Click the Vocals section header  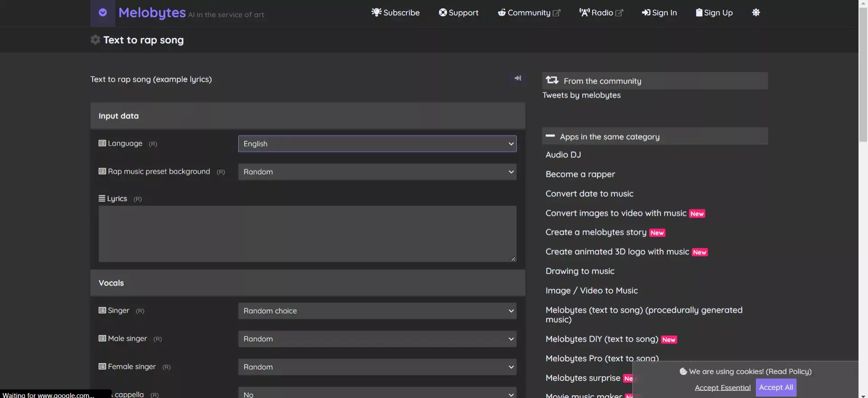307,283
